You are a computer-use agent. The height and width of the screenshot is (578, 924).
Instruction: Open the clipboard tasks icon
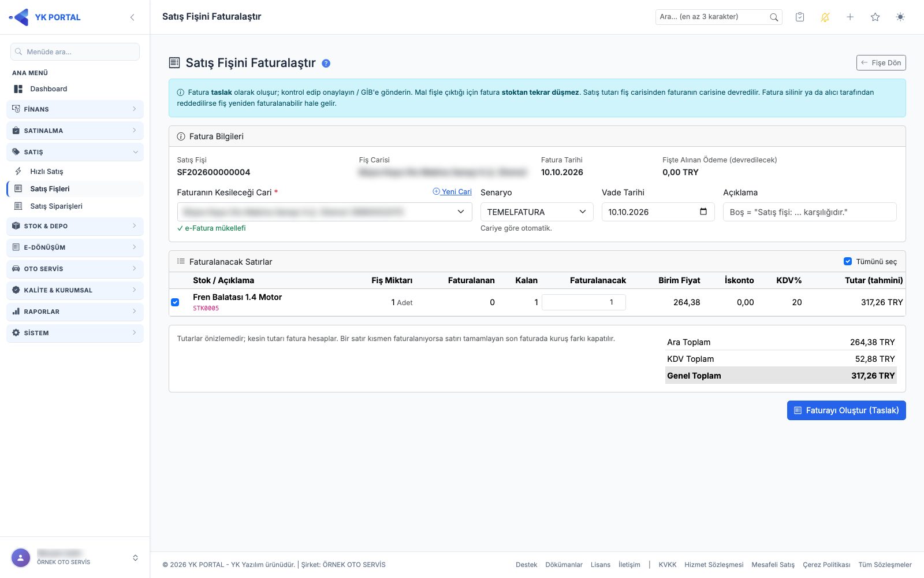pyautogui.click(x=800, y=17)
